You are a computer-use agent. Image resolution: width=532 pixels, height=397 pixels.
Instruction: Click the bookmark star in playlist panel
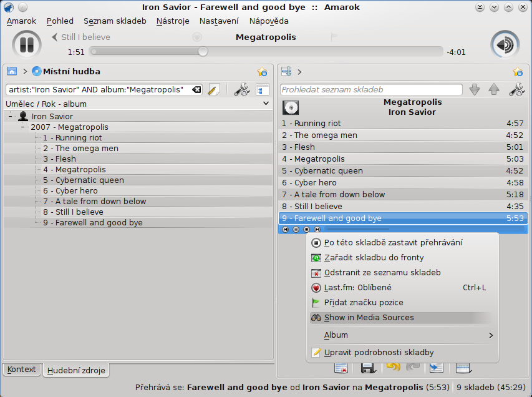click(518, 72)
